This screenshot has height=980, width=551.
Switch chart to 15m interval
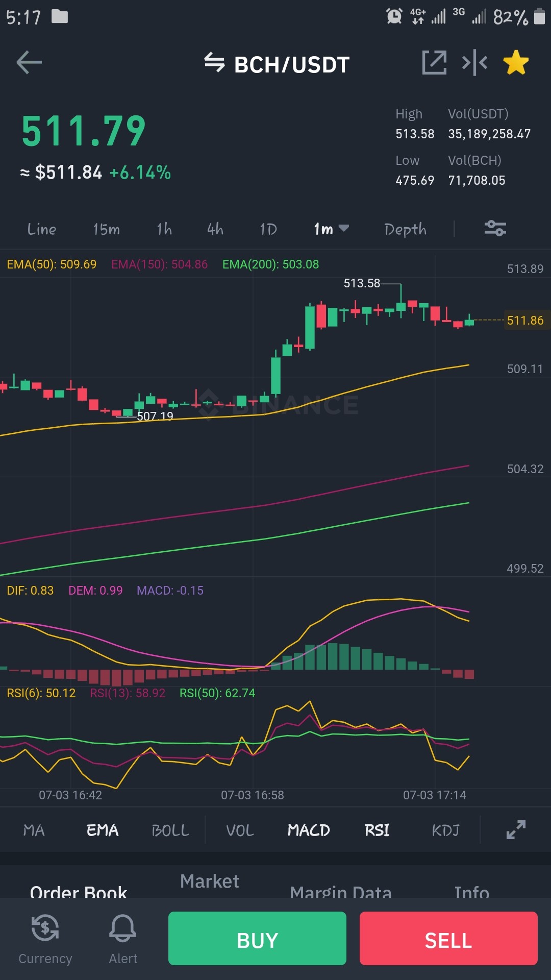click(x=106, y=229)
